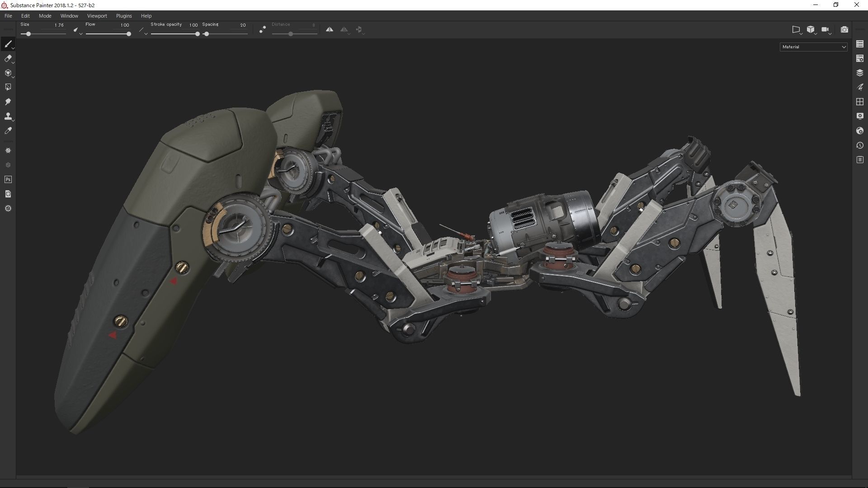Open the Log panel

tap(860, 160)
